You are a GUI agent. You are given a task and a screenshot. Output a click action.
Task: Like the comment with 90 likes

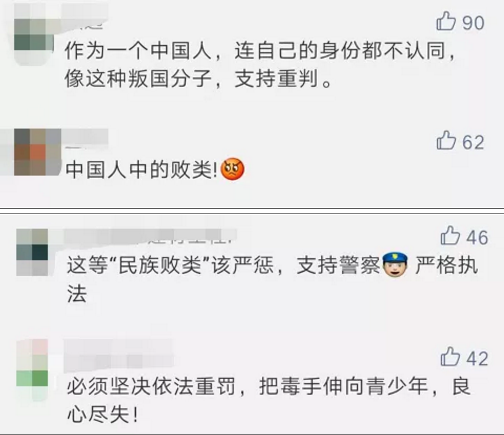(446, 21)
